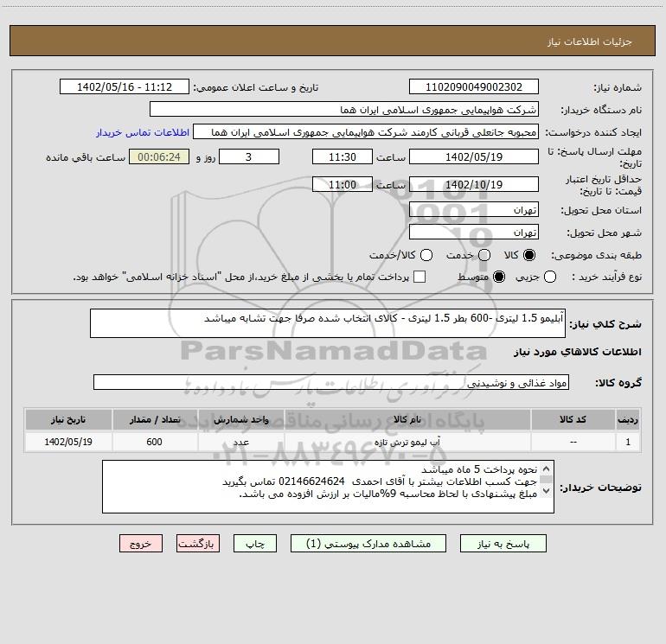Click the need date cell 1402/05/19
Viewport: 666px width, 644px height.
[x=68, y=442]
